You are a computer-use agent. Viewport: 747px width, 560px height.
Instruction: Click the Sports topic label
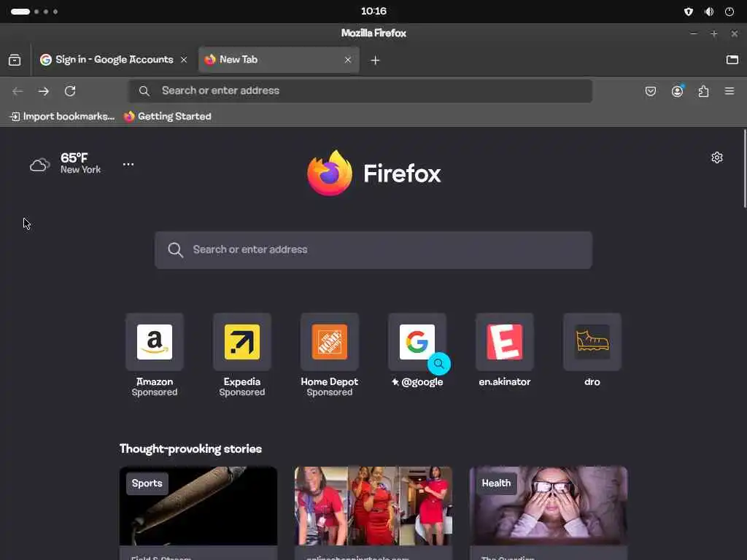147,483
